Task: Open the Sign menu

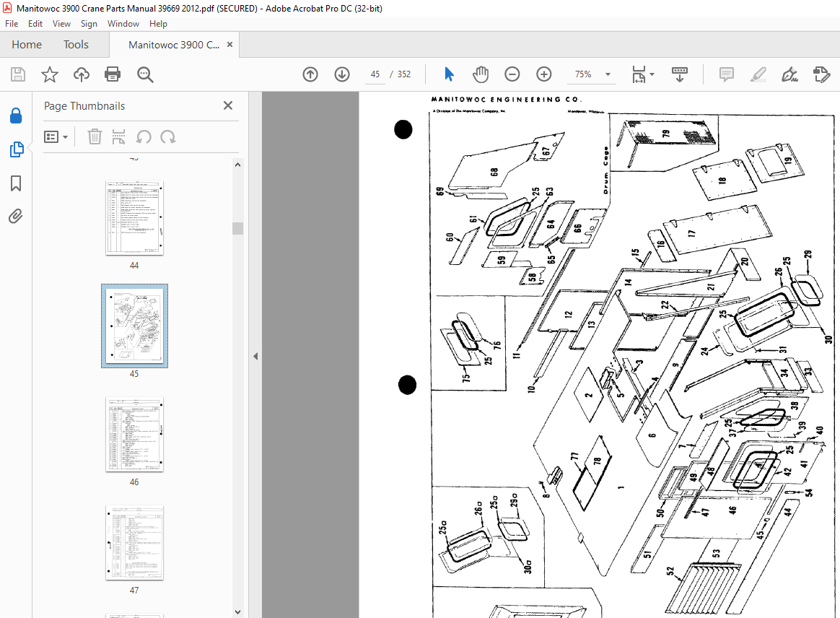Action: tap(89, 24)
